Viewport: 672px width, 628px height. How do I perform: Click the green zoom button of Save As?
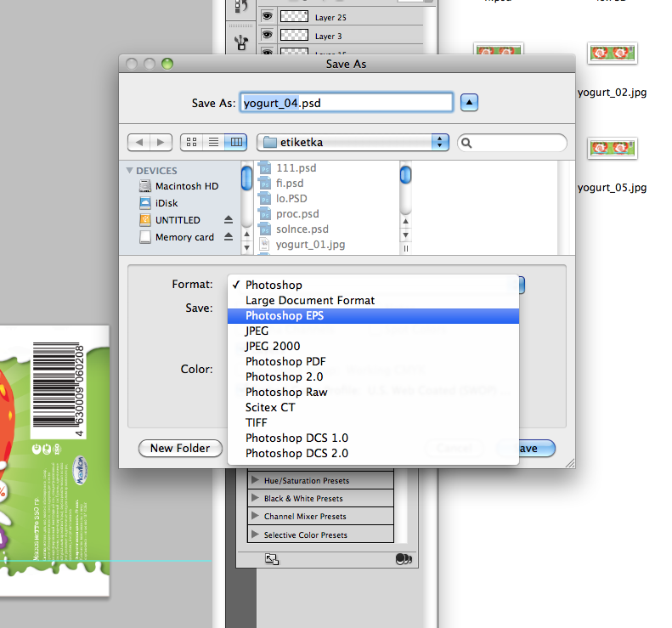click(x=167, y=64)
